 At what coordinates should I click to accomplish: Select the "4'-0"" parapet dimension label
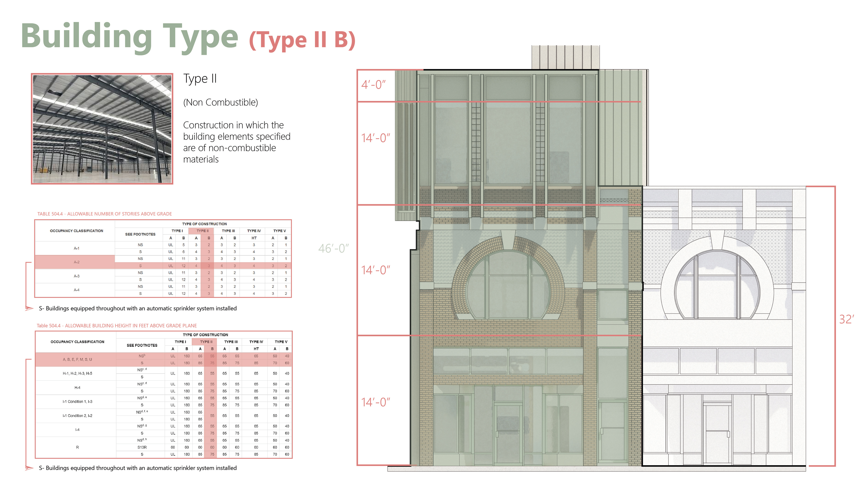tap(373, 84)
